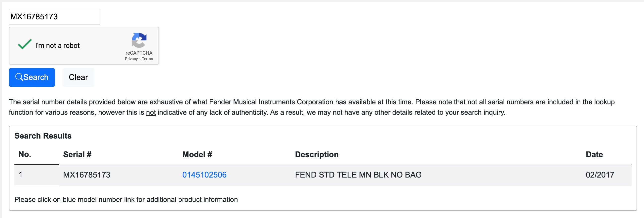This screenshot has height=218, width=644.
Task: Click the 02/2017 date cell
Action: [600, 175]
